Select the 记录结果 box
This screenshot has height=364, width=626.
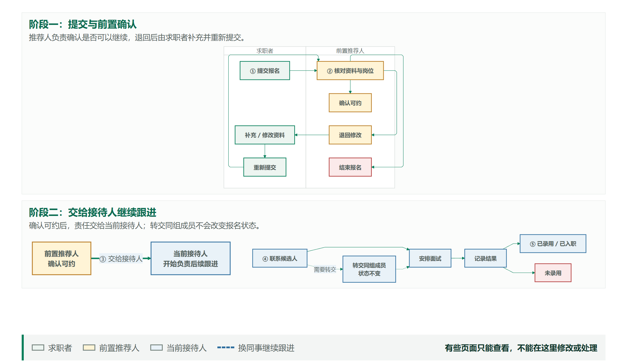(485, 258)
